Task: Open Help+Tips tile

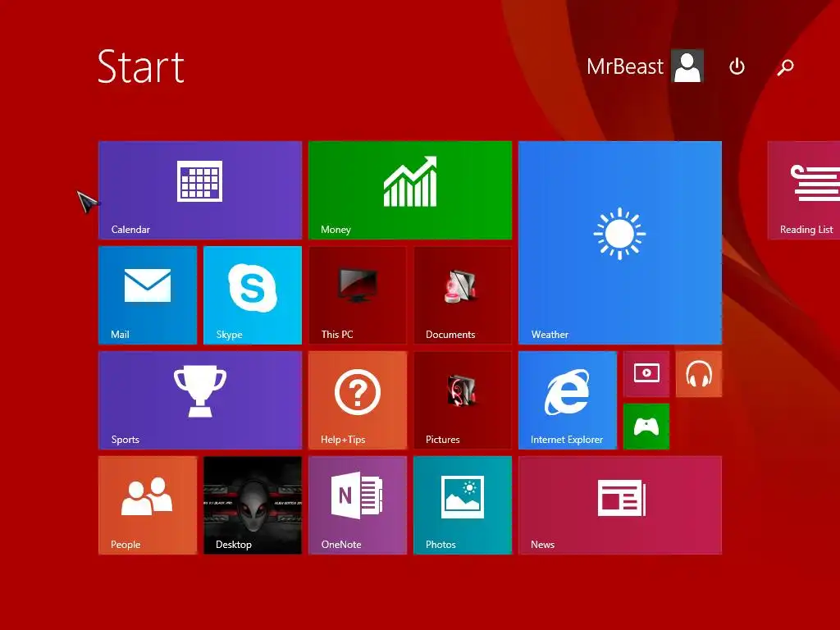Action: (x=358, y=400)
